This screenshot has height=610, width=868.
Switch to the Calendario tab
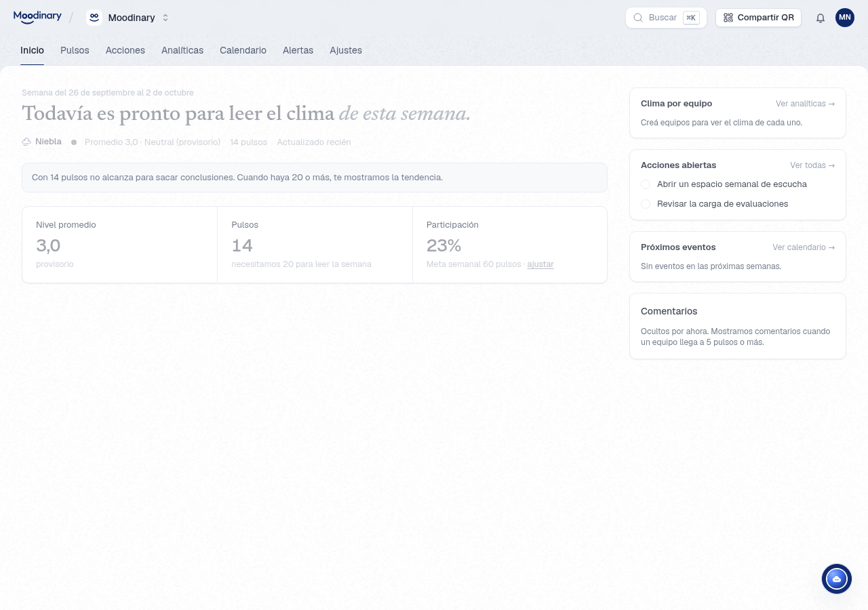243,50
